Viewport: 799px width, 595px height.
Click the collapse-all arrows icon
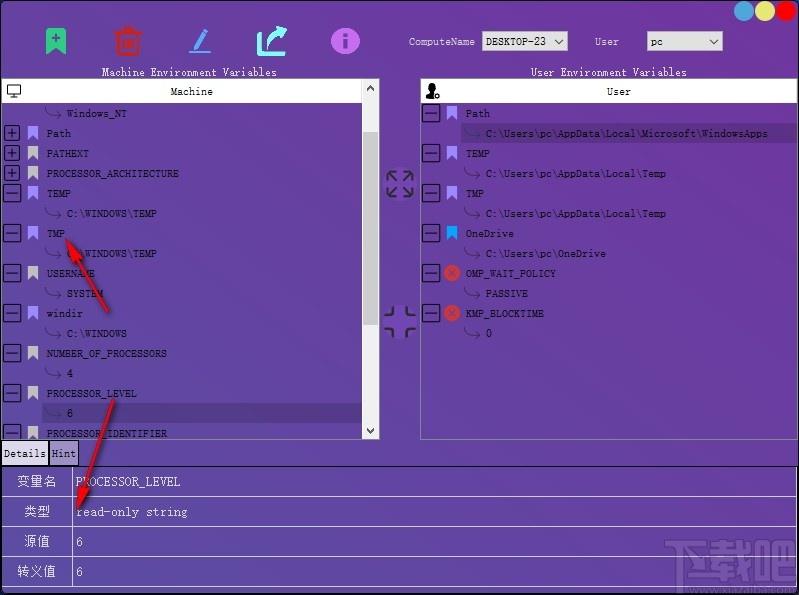(400, 321)
